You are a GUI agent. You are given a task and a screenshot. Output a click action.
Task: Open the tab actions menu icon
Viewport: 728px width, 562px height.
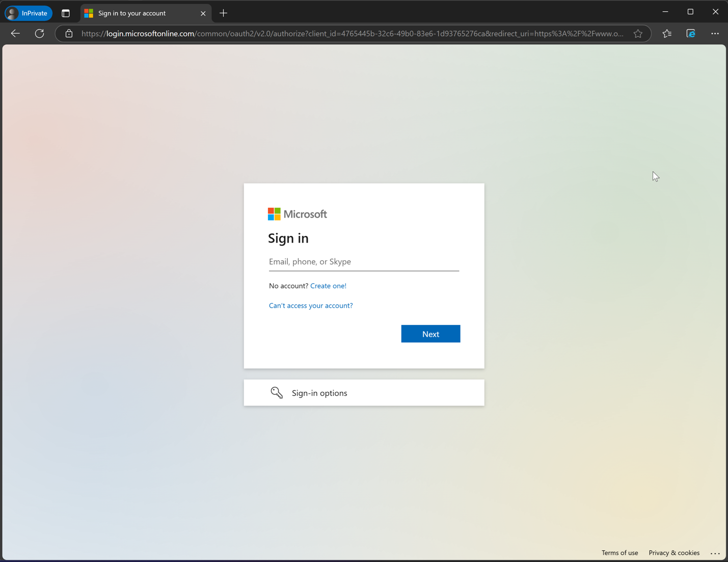click(x=66, y=13)
